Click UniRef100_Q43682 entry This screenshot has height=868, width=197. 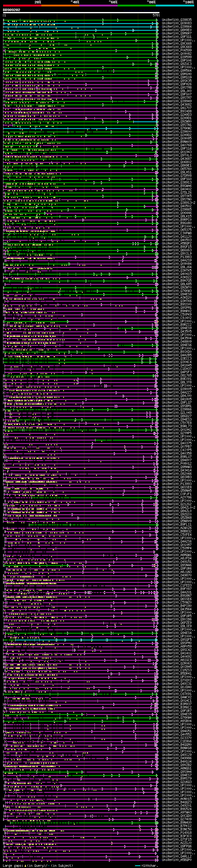pyautogui.click(x=177, y=104)
